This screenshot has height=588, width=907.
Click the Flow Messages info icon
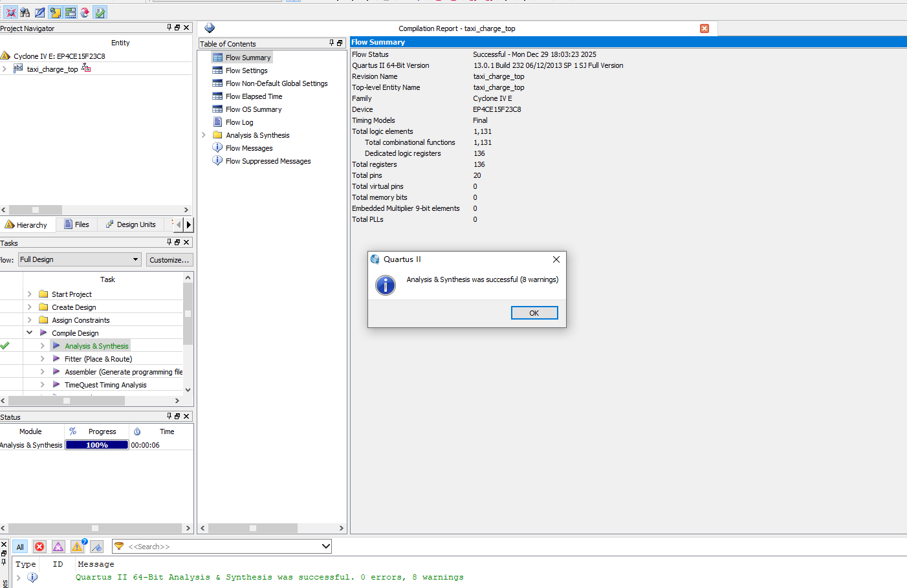tap(217, 147)
